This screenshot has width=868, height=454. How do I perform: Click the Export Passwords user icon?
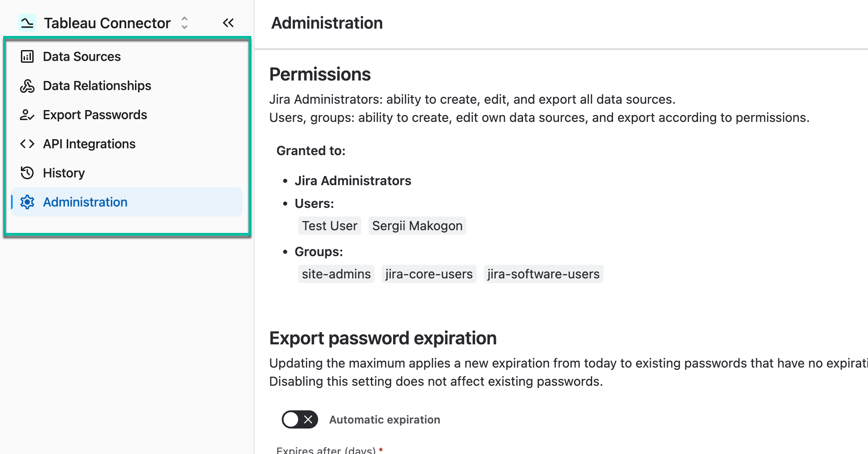point(27,115)
